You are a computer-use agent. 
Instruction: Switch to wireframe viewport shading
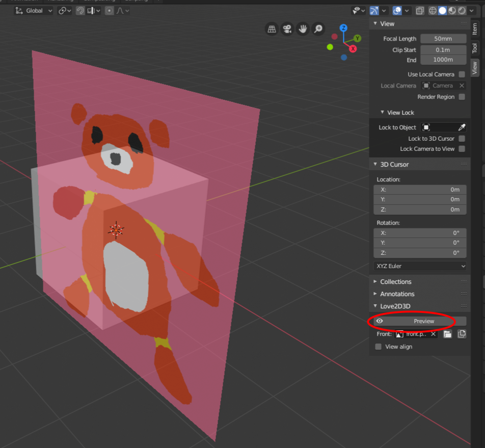tap(433, 11)
